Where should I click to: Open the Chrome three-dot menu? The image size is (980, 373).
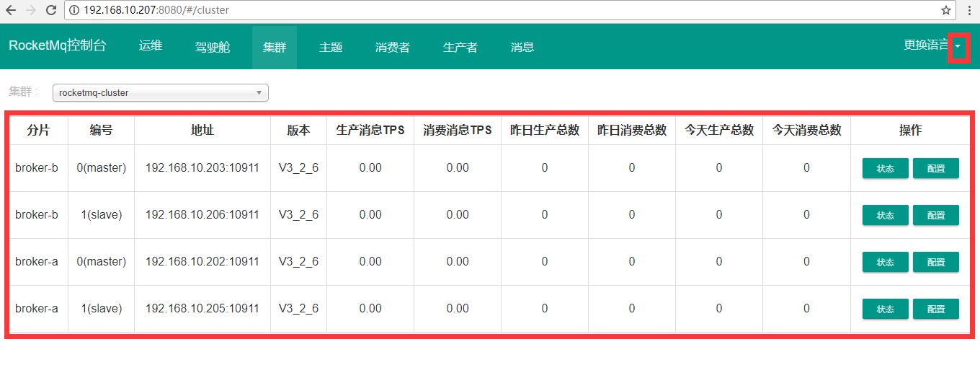pyautogui.click(x=968, y=11)
